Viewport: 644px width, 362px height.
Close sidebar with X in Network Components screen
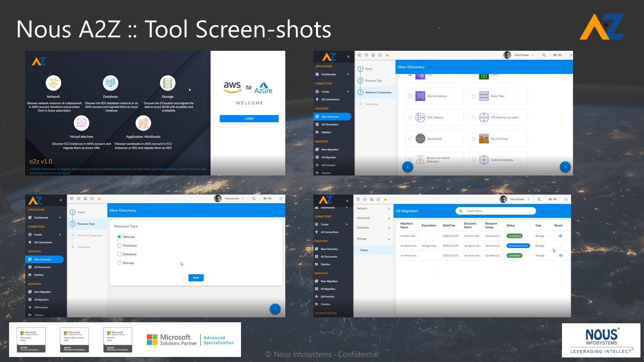pyautogui.click(x=348, y=57)
